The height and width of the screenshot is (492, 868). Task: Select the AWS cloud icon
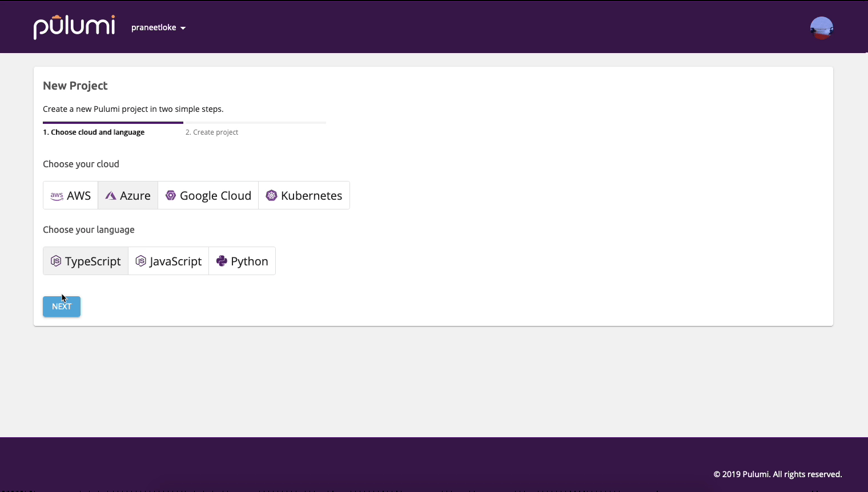(x=57, y=195)
